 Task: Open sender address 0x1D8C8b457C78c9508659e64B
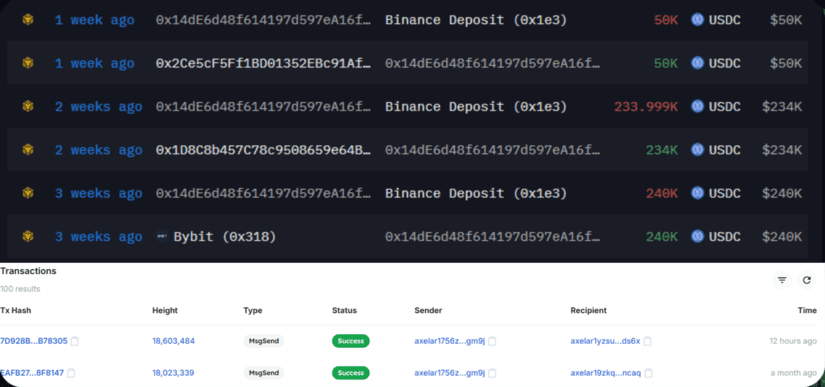point(263,150)
